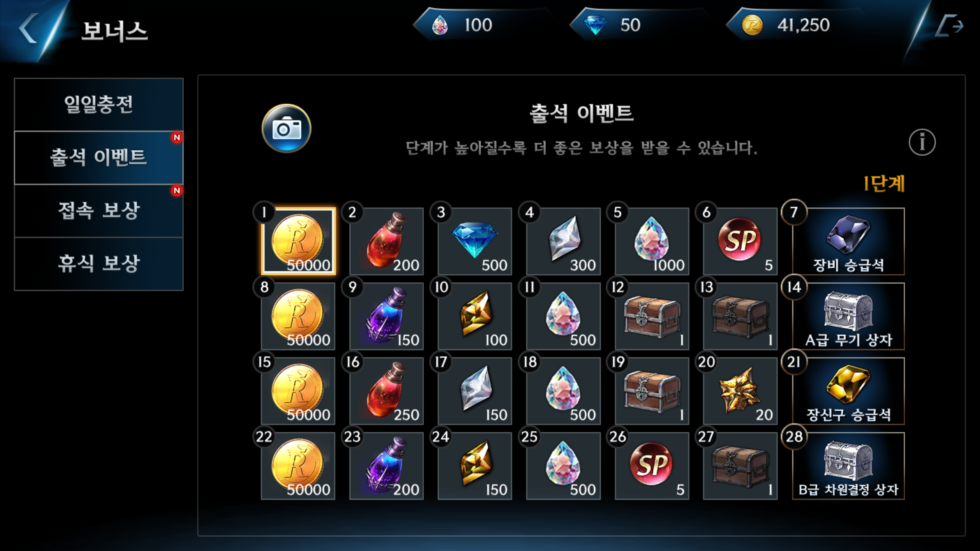
Task: Click the exit icon at top right
Action: coord(949,26)
